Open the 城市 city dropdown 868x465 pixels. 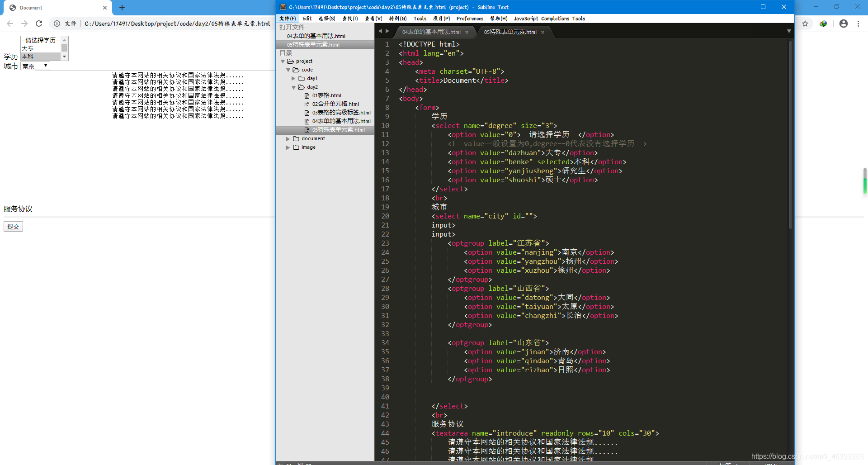click(x=35, y=66)
